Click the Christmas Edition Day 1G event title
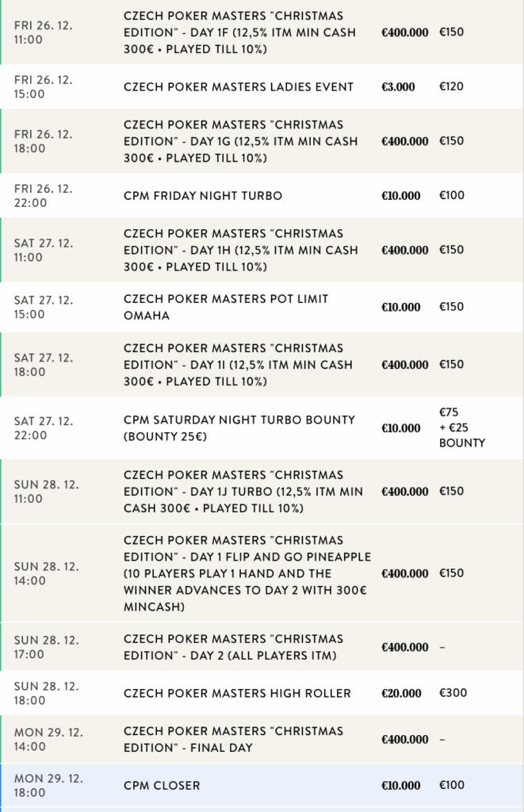Image resolution: width=524 pixels, height=812 pixels. click(x=241, y=141)
